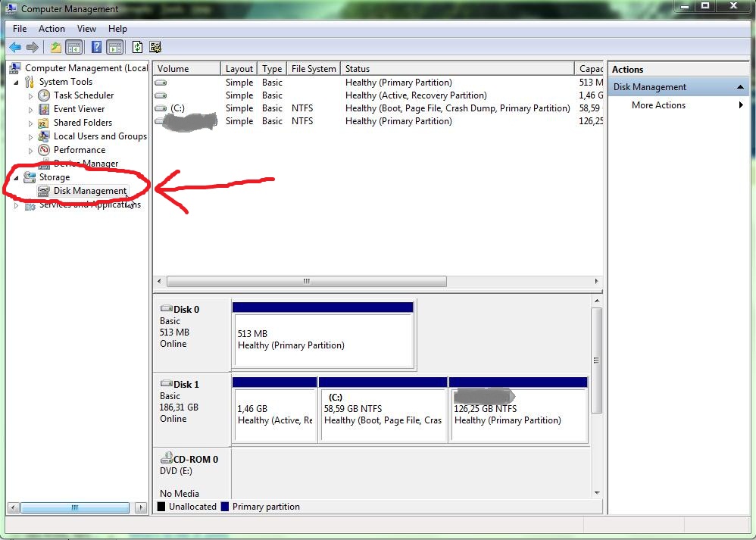Click the Unallocated black legend swatch

tap(161, 507)
